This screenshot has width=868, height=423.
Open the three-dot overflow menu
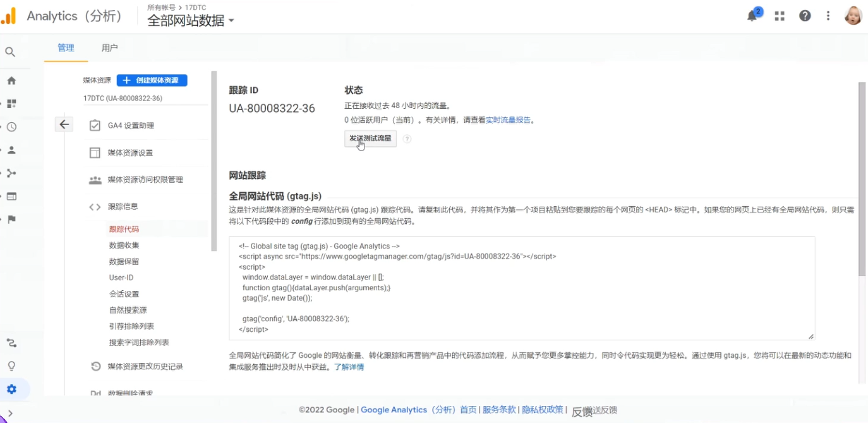828,15
